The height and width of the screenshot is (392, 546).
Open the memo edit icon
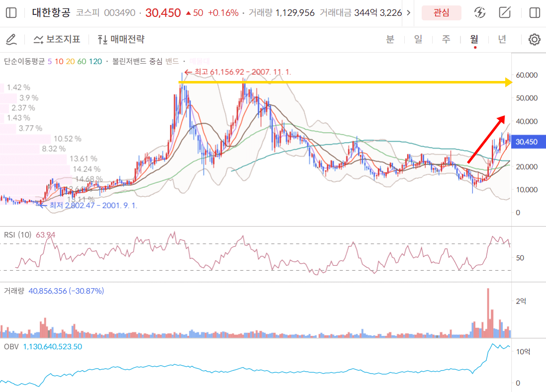pos(505,13)
